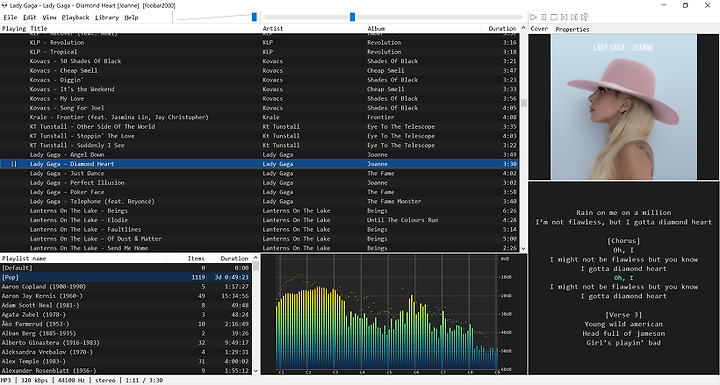The width and height of the screenshot is (720, 385).
Task: Switch to the Properties tab
Action: click(572, 28)
